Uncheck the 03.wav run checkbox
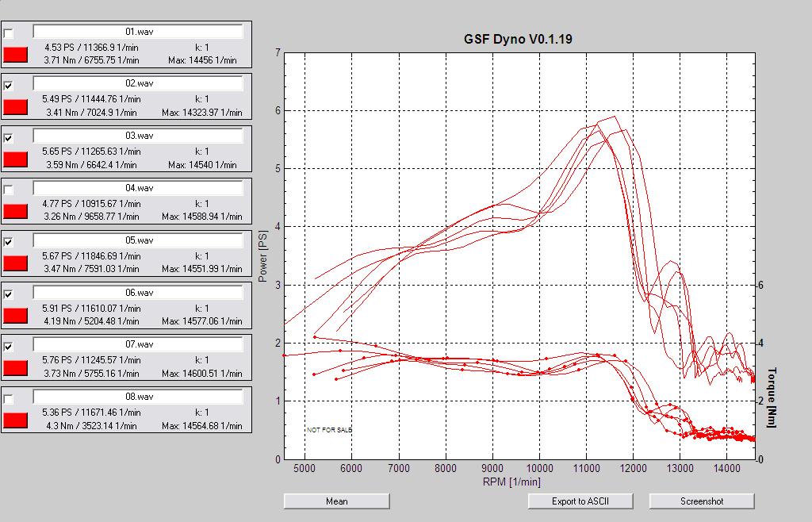Image resolution: width=812 pixels, height=522 pixels. 9,138
